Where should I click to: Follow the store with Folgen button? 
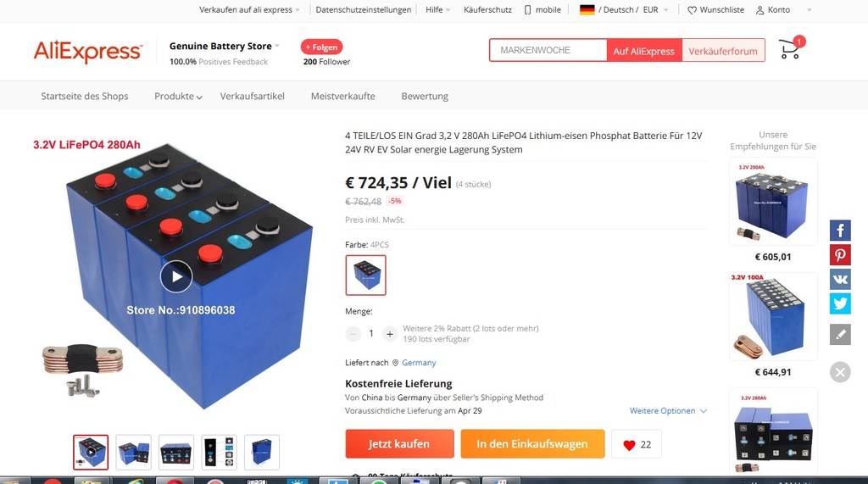tap(321, 47)
